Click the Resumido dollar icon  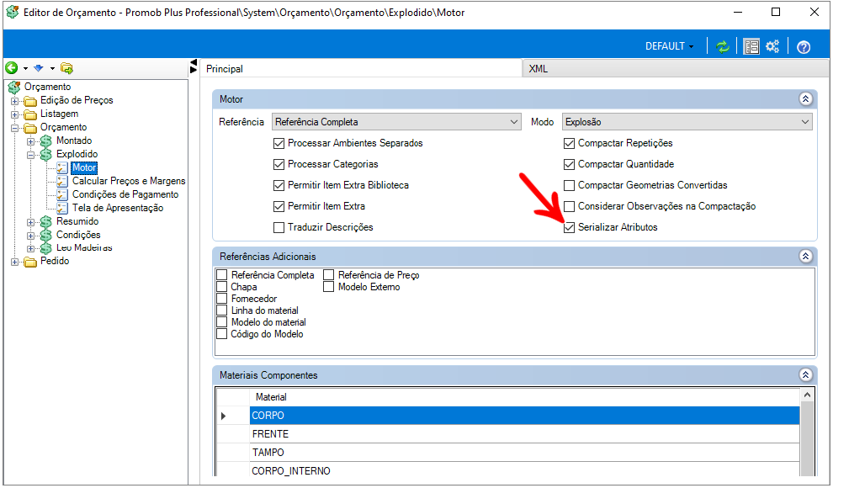click(x=46, y=222)
